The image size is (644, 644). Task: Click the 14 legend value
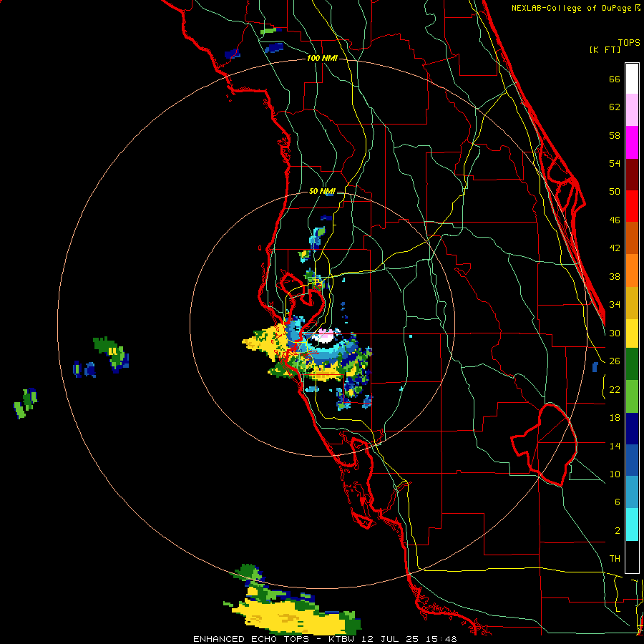point(615,446)
